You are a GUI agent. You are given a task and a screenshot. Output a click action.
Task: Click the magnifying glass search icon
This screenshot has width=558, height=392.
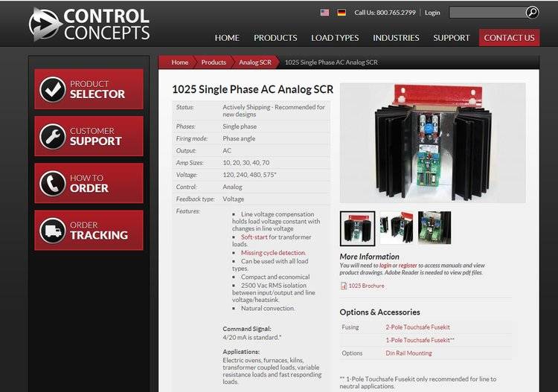[532, 13]
